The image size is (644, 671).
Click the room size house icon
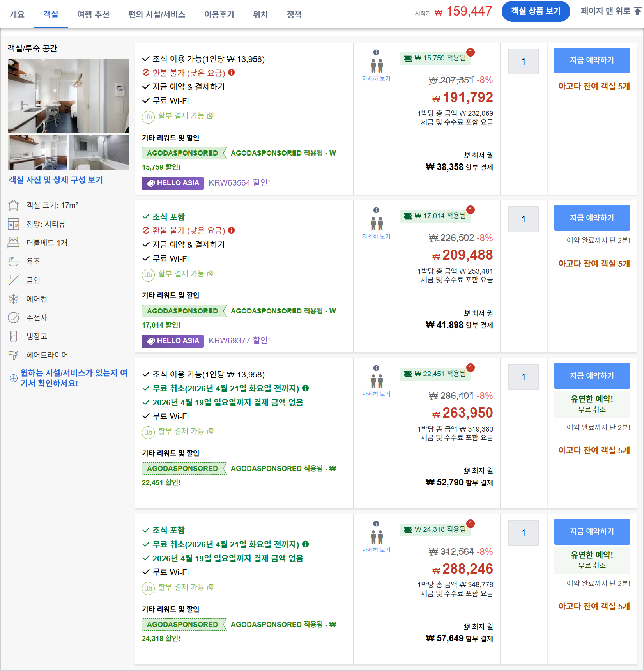(14, 205)
